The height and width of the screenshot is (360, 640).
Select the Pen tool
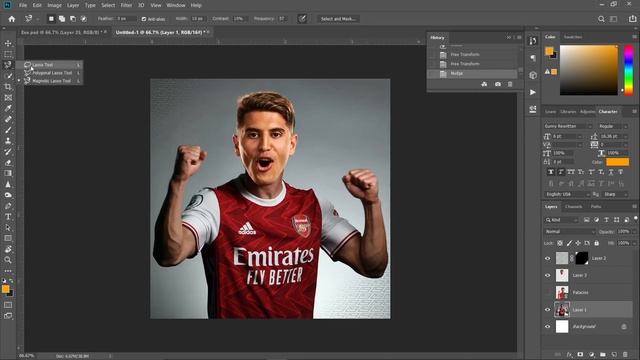click(x=8, y=206)
